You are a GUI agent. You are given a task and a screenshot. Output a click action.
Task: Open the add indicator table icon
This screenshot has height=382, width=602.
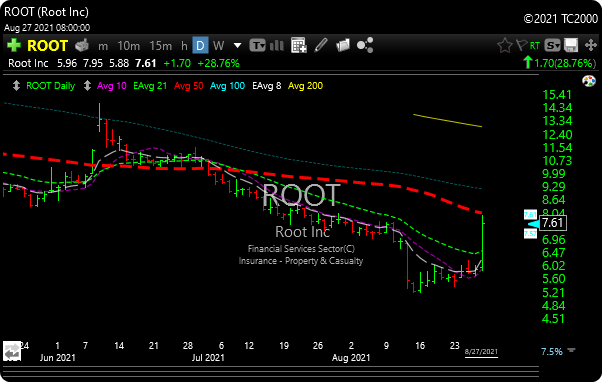point(299,45)
